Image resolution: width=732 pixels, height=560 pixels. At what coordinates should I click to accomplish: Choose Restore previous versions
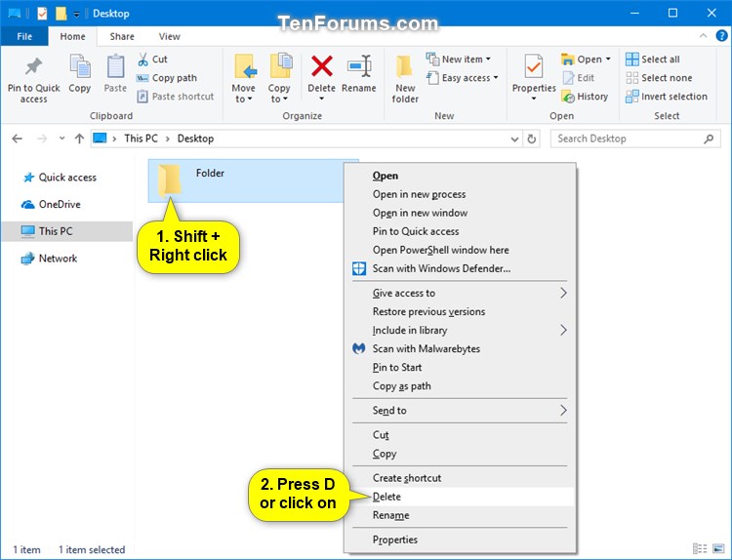tap(460, 312)
